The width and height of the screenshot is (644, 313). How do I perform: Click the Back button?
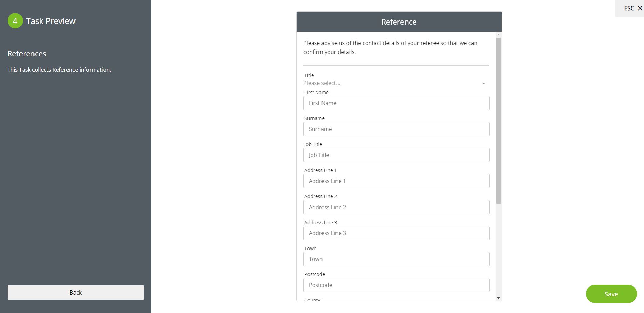tap(76, 293)
